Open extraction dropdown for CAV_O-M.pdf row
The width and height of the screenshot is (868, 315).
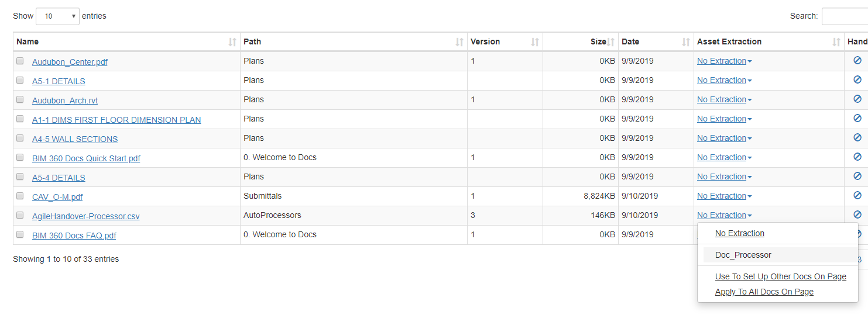(725, 196)
